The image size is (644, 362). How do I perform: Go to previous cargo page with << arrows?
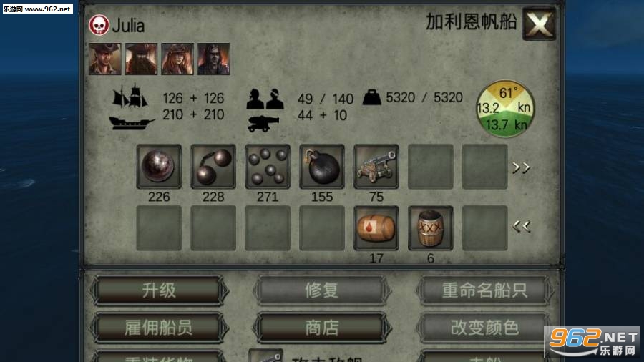click(521, 226)
